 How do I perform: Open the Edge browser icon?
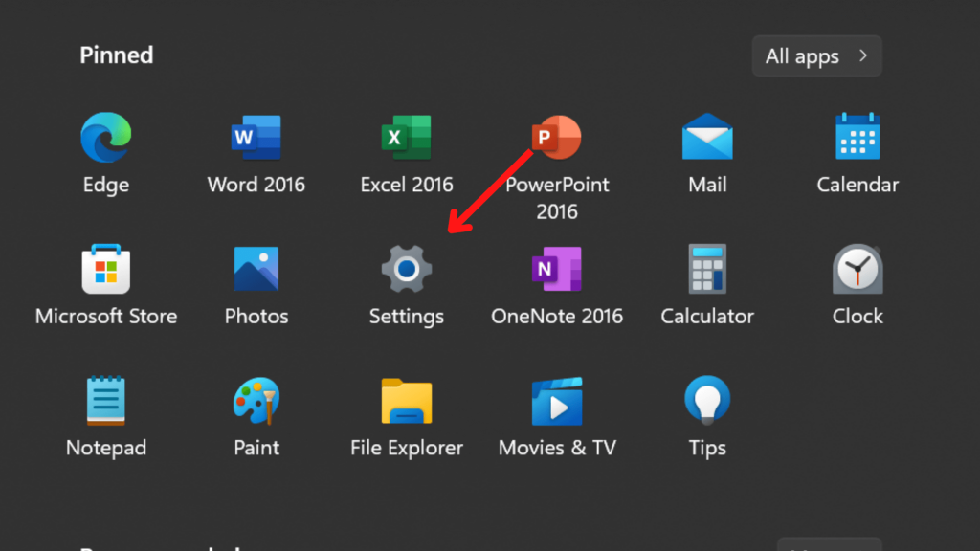[x=105, y=137]
